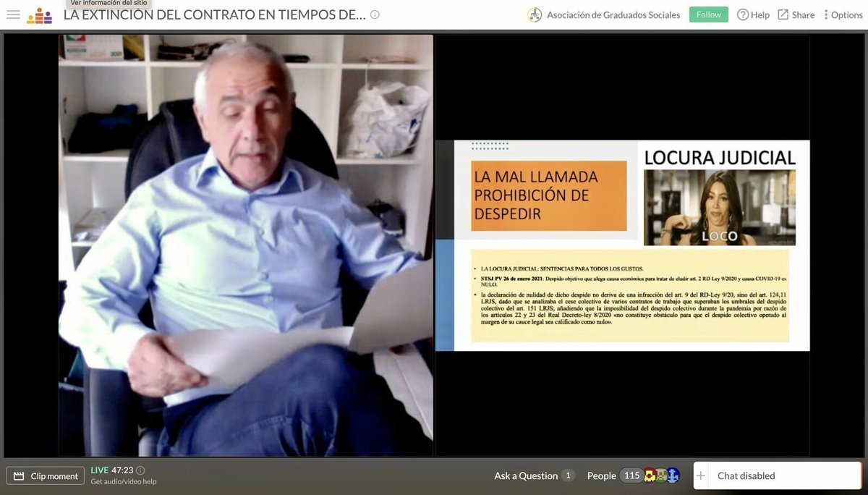Viewport: 868px width, 495px height.
Task: Click the Clip moment button
Action: (46, 475)
